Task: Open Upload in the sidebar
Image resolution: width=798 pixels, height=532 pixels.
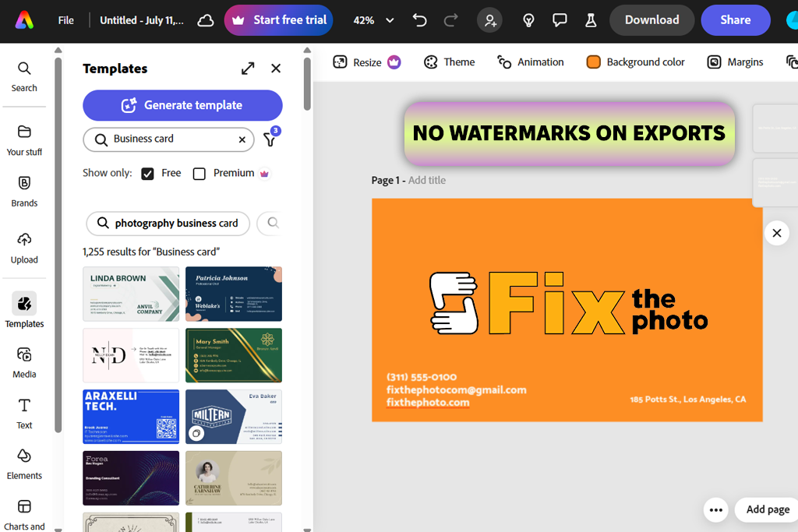Action: (x=24, y=248)
